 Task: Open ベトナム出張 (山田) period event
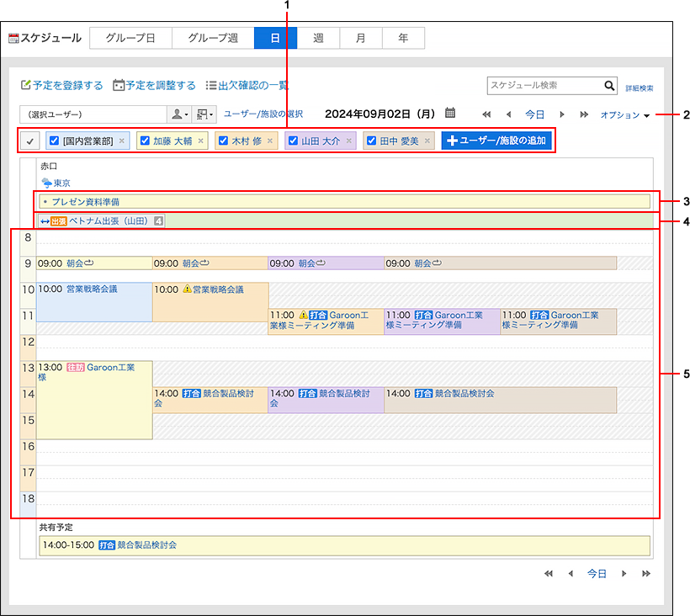(109, 220)
